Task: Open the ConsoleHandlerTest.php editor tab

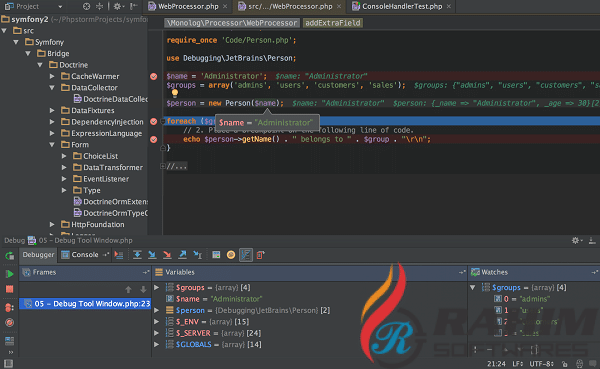Action: point(402,7)
